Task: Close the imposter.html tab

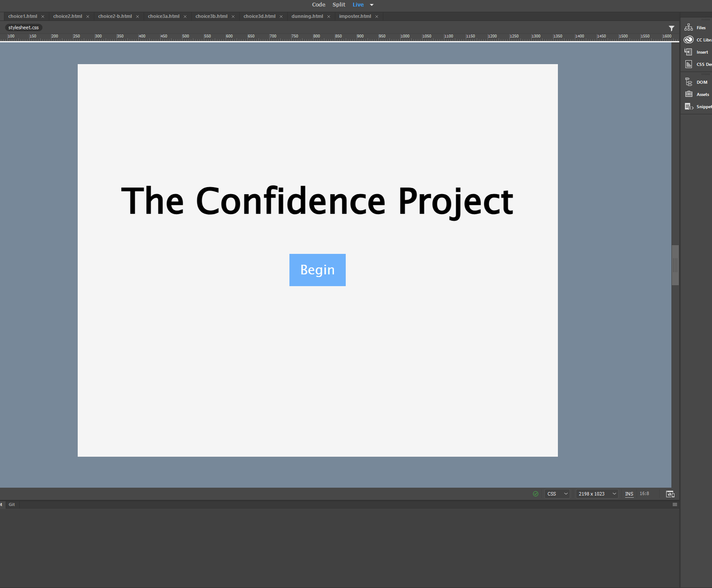Action: pyautogui.click(x=377, y=17)
